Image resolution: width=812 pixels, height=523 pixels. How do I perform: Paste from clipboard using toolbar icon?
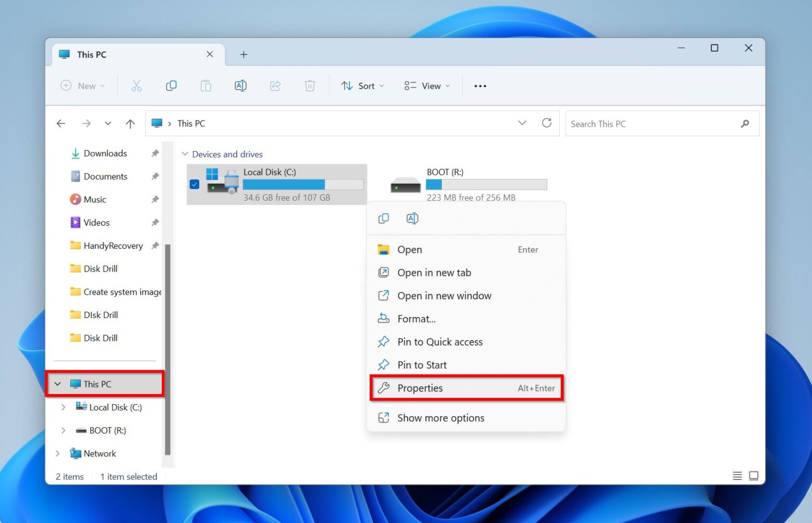pyautogui.click(x=206, y=86)
